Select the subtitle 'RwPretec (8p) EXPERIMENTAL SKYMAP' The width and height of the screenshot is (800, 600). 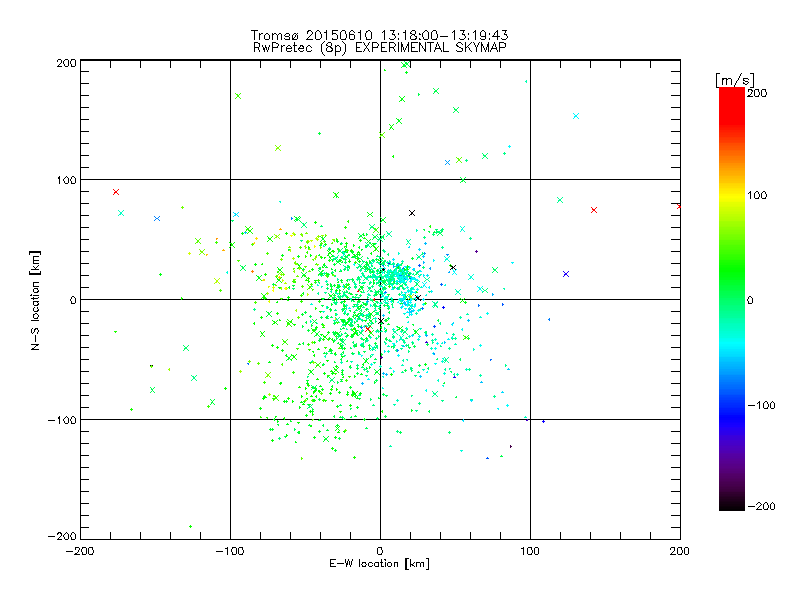pyautogui.click(x=379, y=48)
